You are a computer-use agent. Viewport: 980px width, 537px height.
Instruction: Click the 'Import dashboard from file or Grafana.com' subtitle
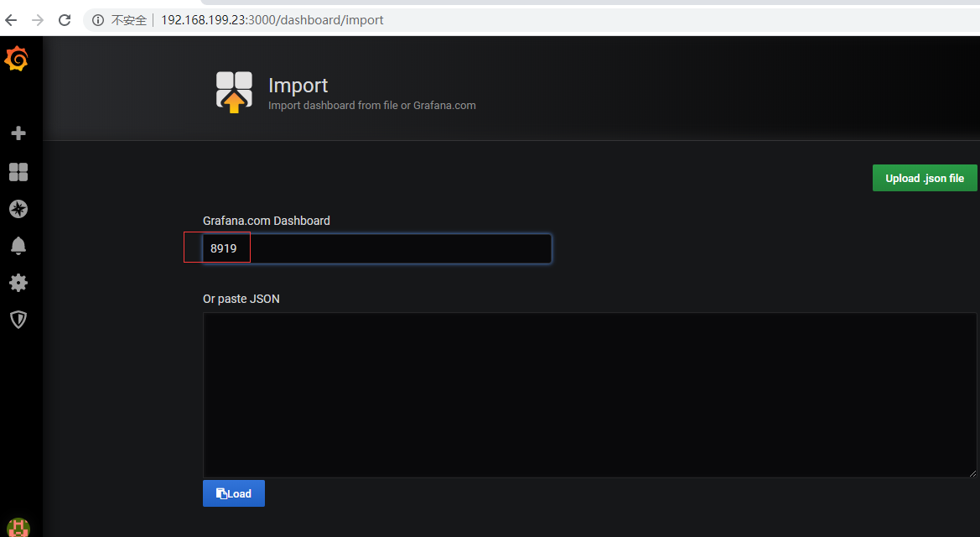coord(372,105)
